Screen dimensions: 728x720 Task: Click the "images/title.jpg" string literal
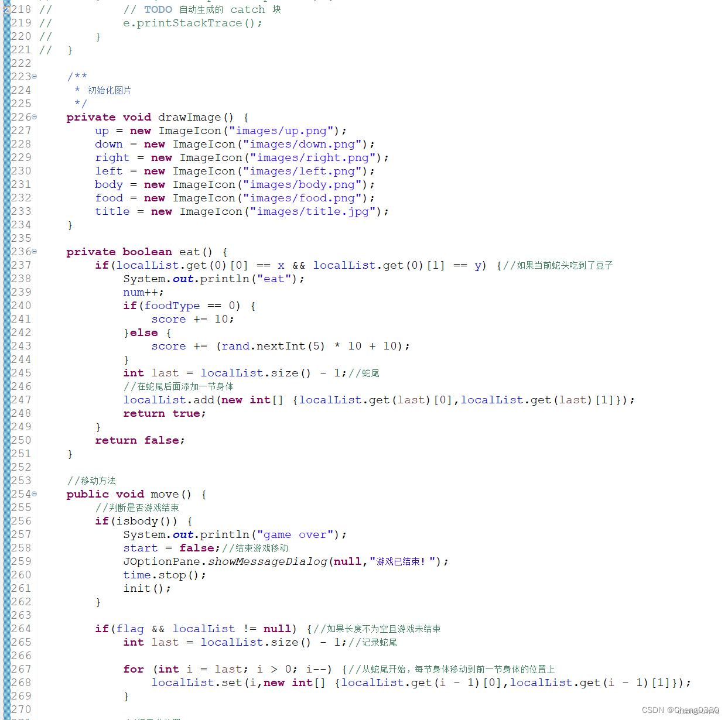(x=313, y=211)
